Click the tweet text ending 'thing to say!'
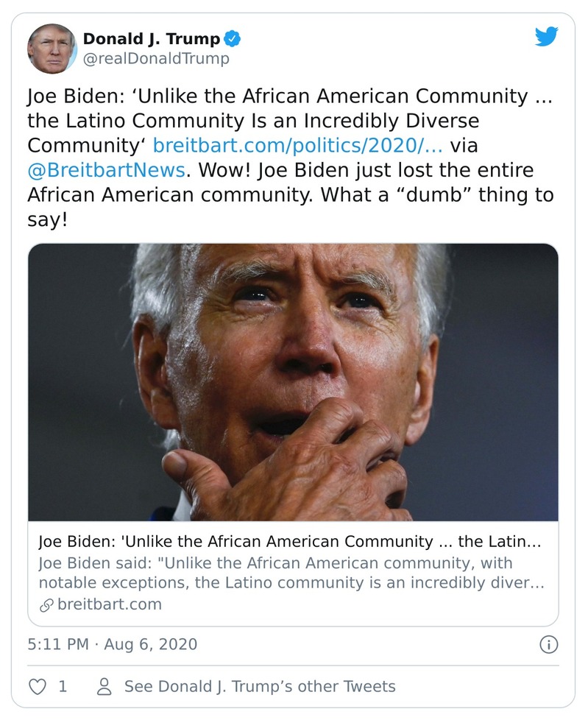This screenshot has width=588, height=720. [x=291, y=195]
